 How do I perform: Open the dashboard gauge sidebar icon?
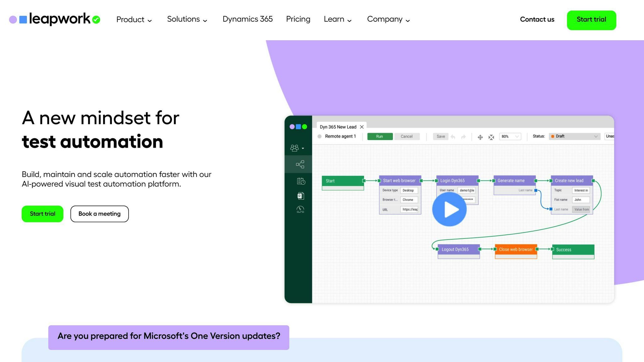coord(300,210)
